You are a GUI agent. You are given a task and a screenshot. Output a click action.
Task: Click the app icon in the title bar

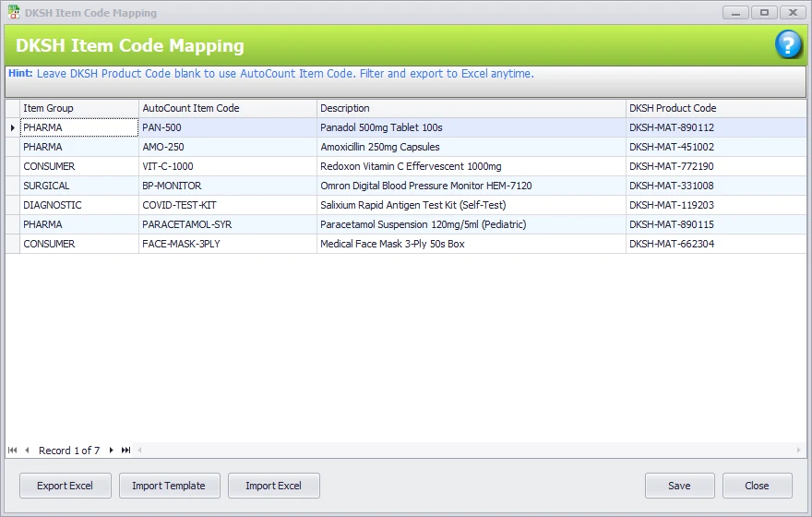(14, 12)
